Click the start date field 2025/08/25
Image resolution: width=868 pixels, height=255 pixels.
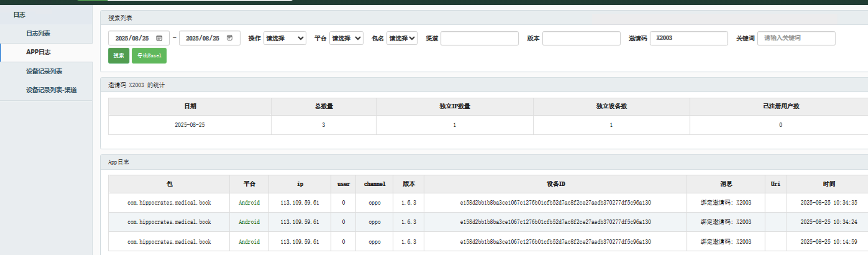[x=132, y=38]
